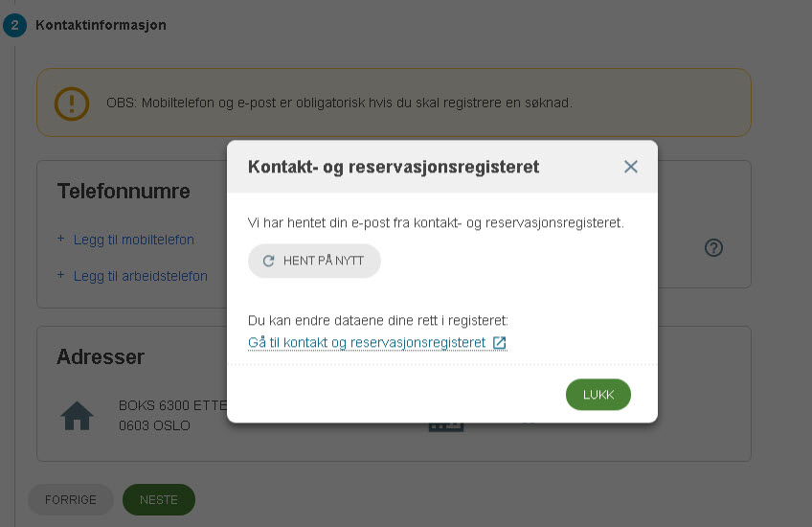Click the address text 0603 OSLO
Screen dimensions: 812x527
pyautogui.click(x=154, y=425)
